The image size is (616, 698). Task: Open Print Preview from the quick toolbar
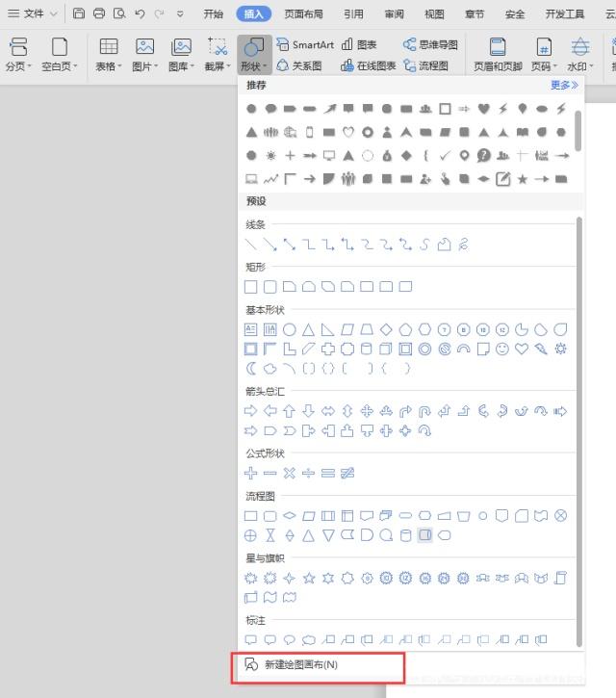(119, 13)
